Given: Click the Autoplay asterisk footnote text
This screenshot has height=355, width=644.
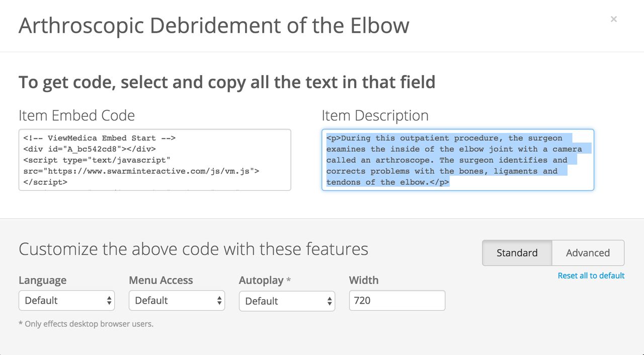Looking at the screenshot, I should (x=86, y=324).
